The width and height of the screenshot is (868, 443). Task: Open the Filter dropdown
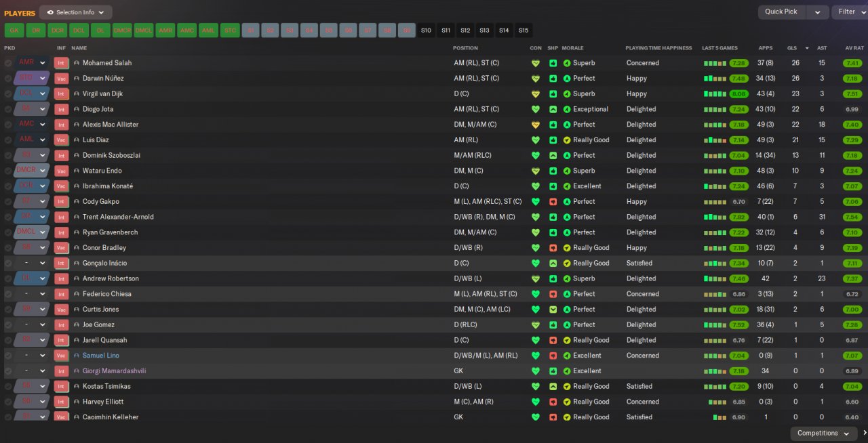[x=850, y=12]
